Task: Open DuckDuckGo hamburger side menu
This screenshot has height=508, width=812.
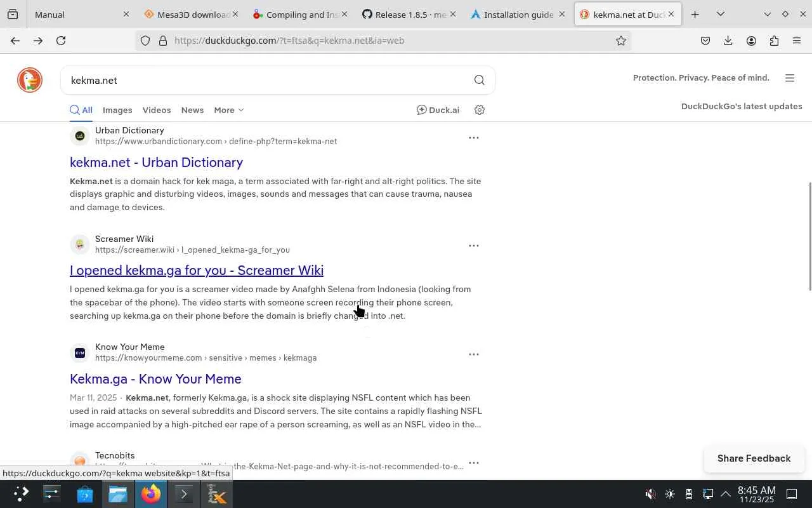Action: tap(790, 78)
